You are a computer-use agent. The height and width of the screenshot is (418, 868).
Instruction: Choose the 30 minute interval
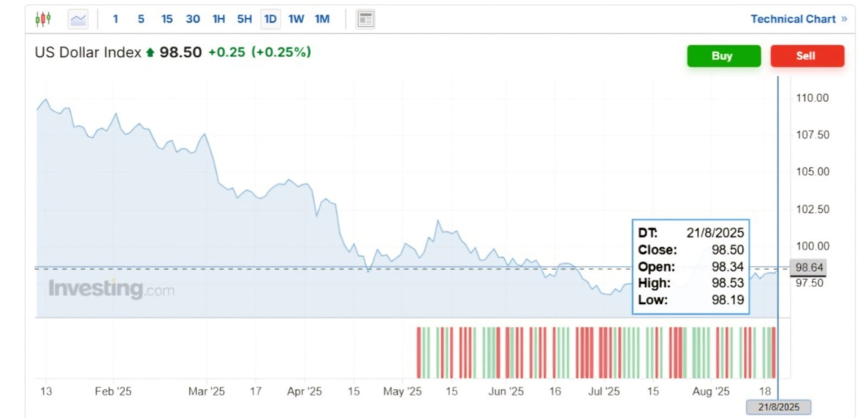[x=193, y=19]
